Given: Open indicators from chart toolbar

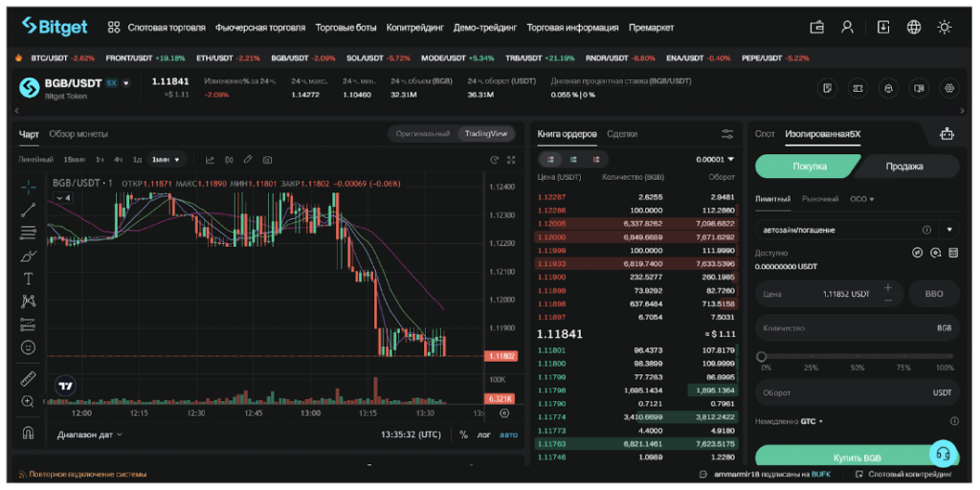Looking at the screenshot, I should [x=210, y=160].
